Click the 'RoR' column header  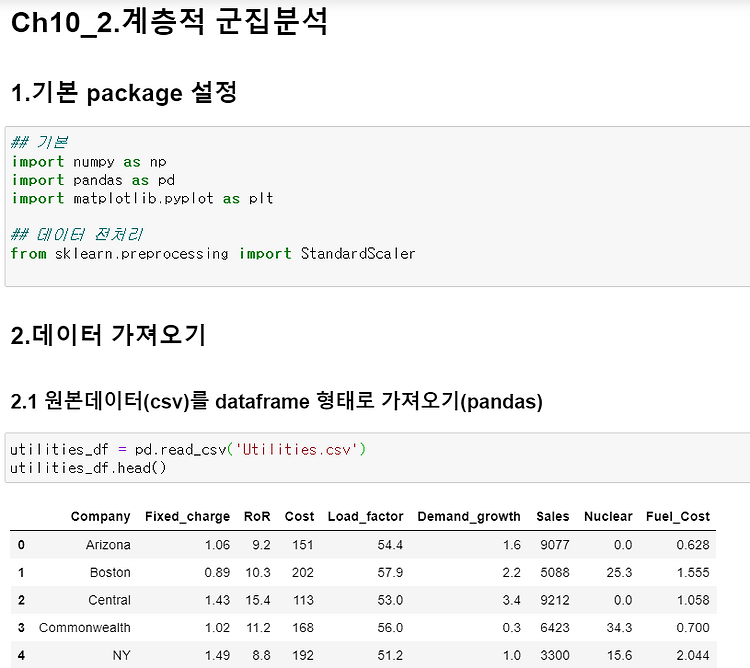[257, 516]
